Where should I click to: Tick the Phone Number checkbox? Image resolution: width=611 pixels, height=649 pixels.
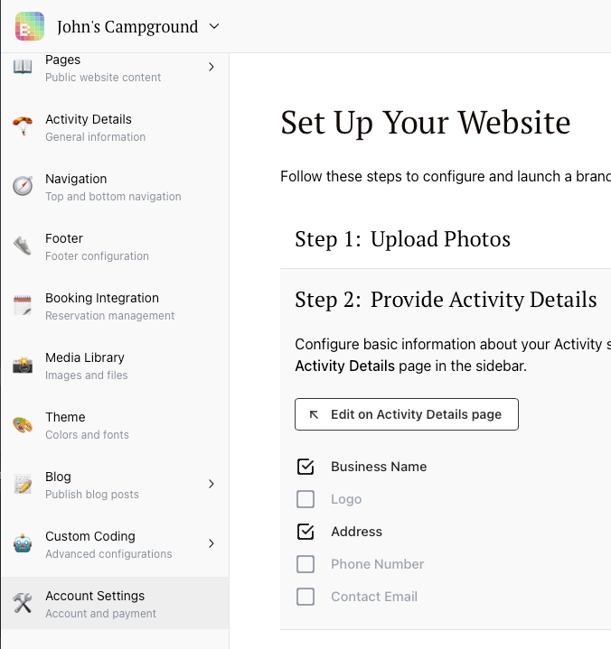coord(306,564)
